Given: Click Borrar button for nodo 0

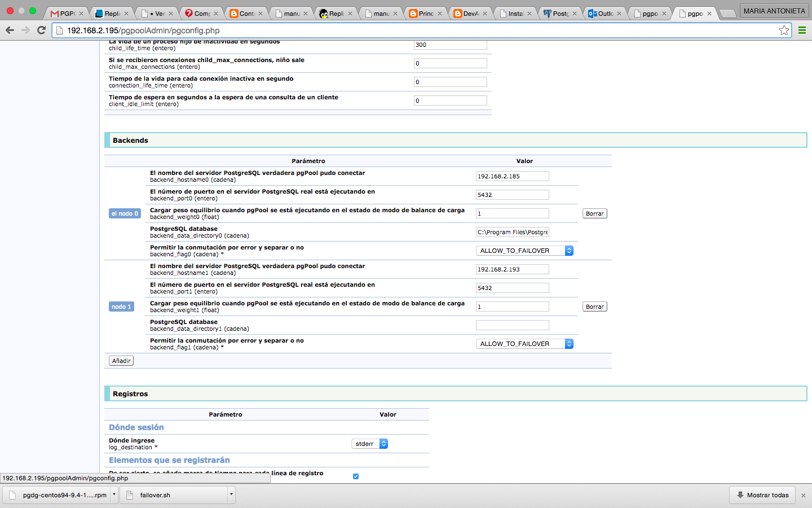Looking at the screenshot, I should coord(594,213).
